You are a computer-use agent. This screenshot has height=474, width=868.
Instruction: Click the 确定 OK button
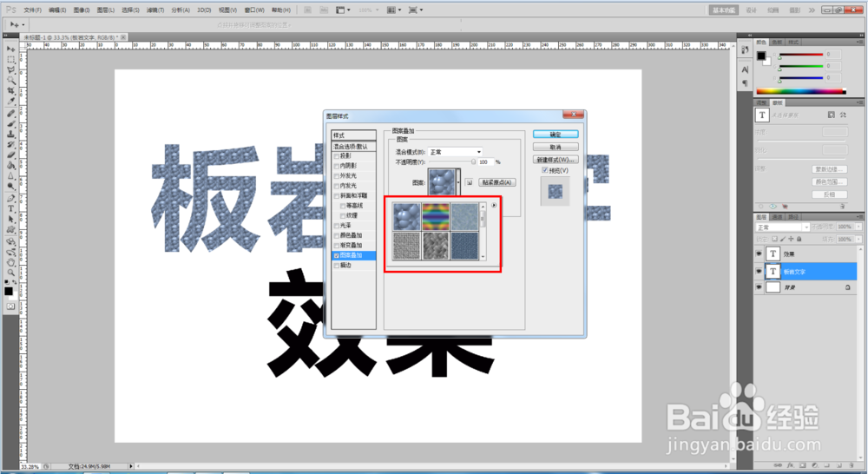pos(556,135)
